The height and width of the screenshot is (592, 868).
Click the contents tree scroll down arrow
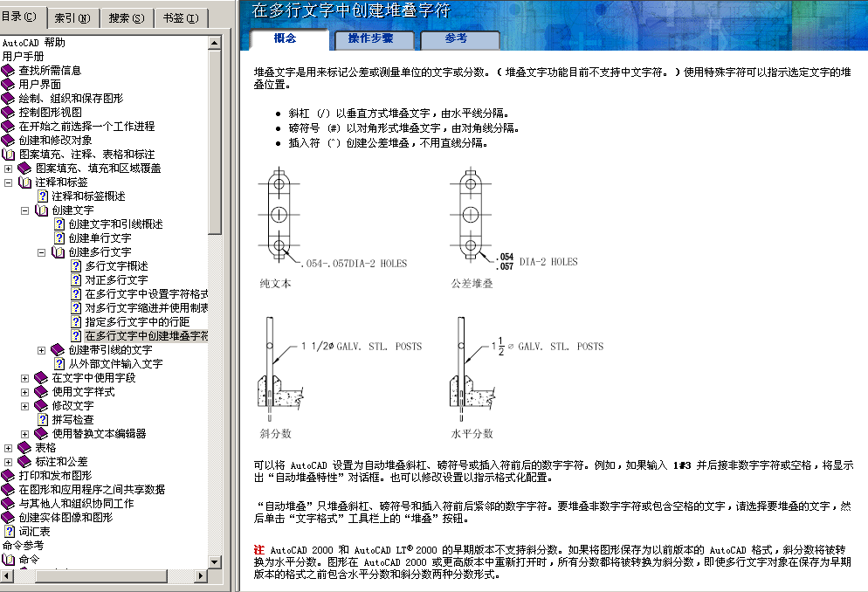pos(215,562)
